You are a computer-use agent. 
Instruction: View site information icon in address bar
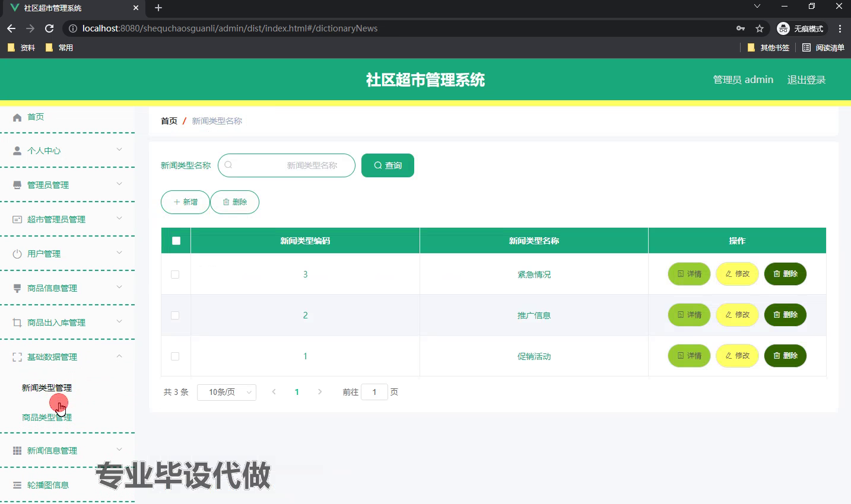[73, 28]
